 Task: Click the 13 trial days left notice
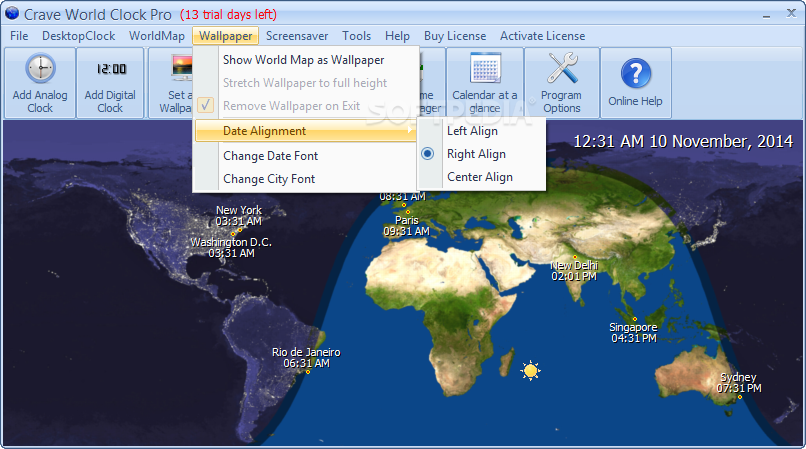(228, 14)
